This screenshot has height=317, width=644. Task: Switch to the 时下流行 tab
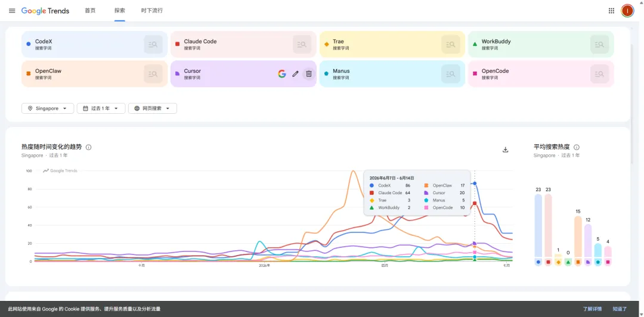[151, 11]
